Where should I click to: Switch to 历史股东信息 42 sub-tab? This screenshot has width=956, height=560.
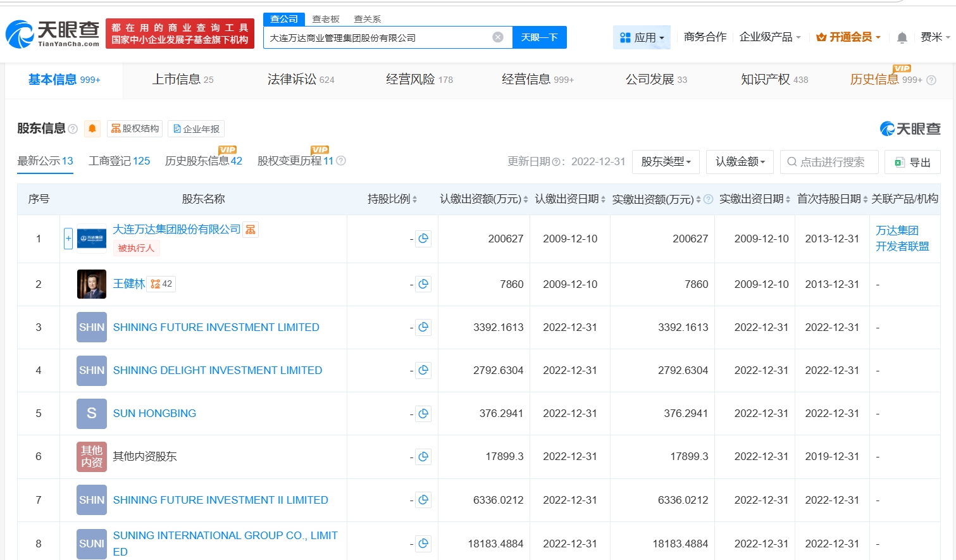pos(204,161)
